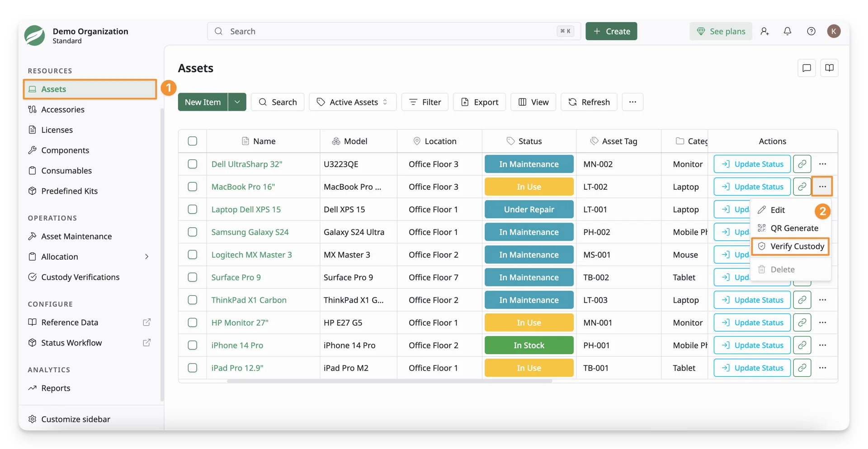Click the table horizontal scrollbar
Image resolution: width=868 pixels, height=449 pixels.
[x=390, y=381]
